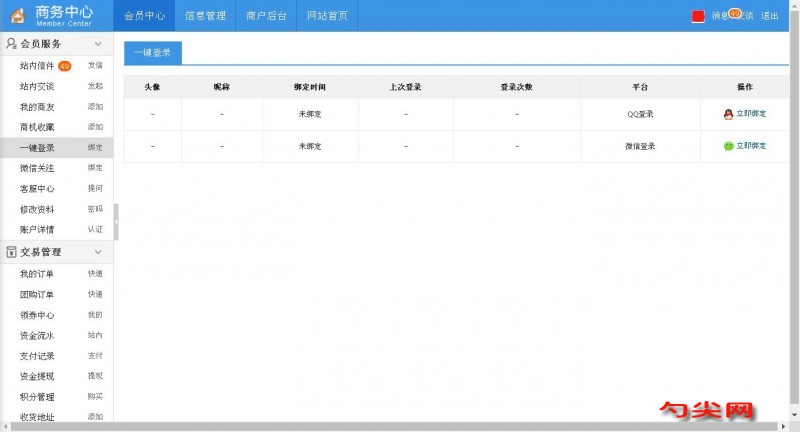Select the 一键登录 tab
Image resolution: width=800 pixels, height=432 pixels.
(x=153, y=53)
